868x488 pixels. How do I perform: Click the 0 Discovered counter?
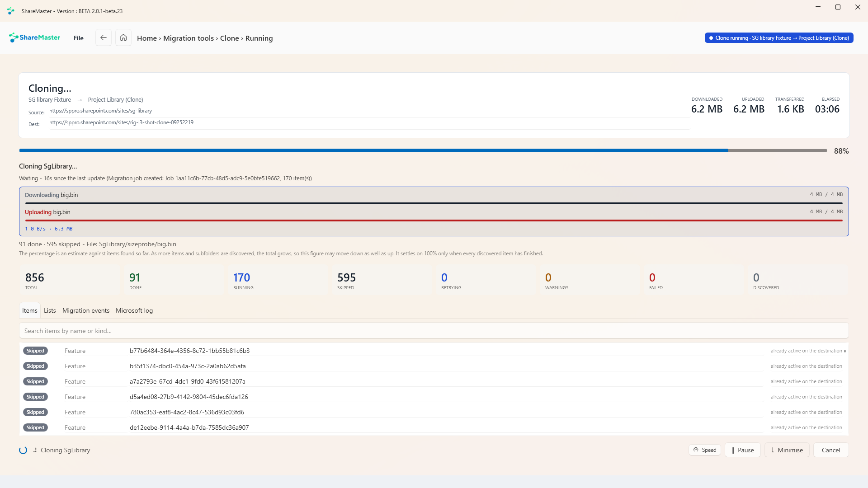(x=797, y=281)
